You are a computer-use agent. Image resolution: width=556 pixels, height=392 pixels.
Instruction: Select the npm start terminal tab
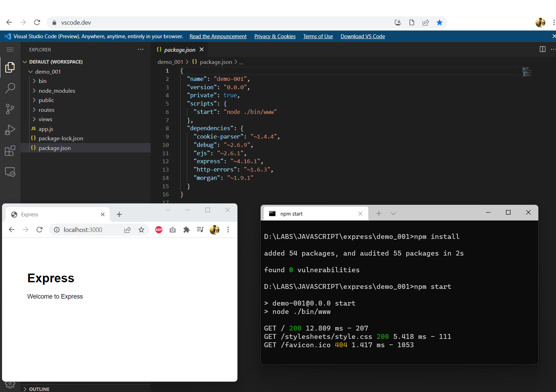pos(316,214)
